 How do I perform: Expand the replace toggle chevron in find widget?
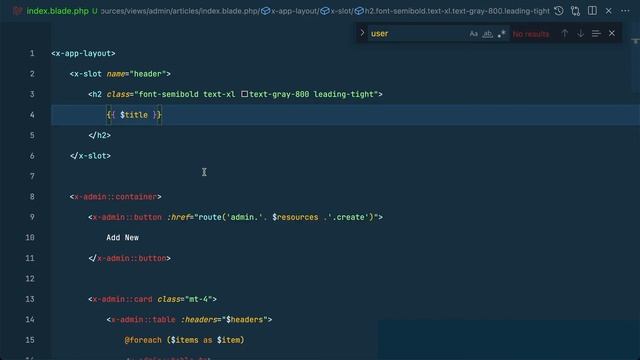point(362,33)
